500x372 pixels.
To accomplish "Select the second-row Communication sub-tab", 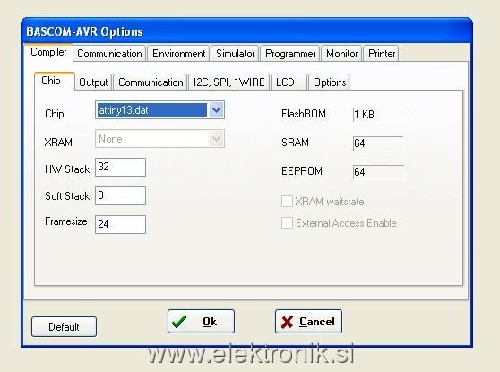I will 151,82.
